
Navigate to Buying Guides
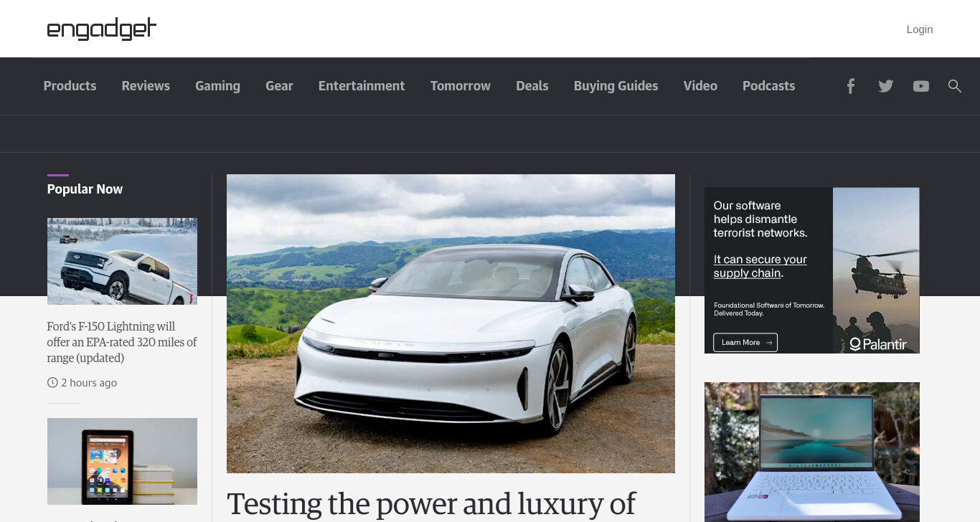616,86
